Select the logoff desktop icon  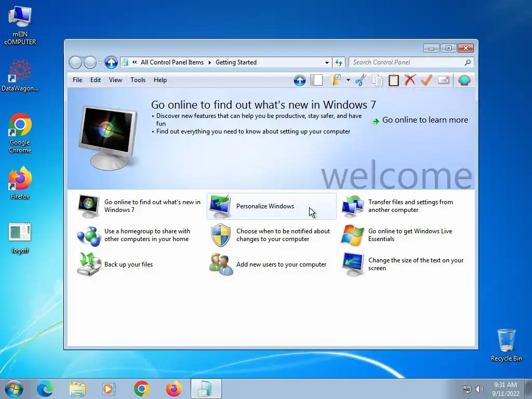20,238
